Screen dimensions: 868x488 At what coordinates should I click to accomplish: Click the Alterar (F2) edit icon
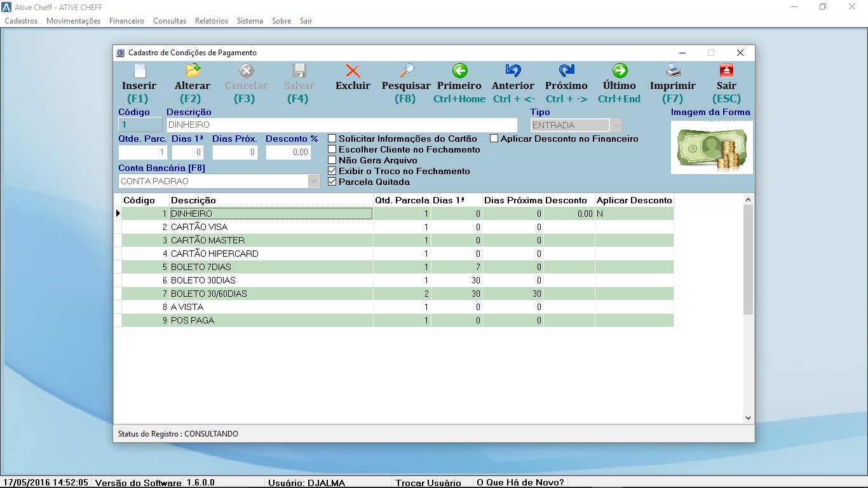(193, 71)
